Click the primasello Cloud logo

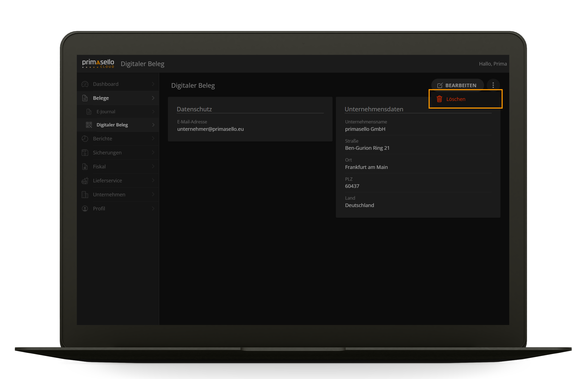pyautogui.click(x=98, y=63)
